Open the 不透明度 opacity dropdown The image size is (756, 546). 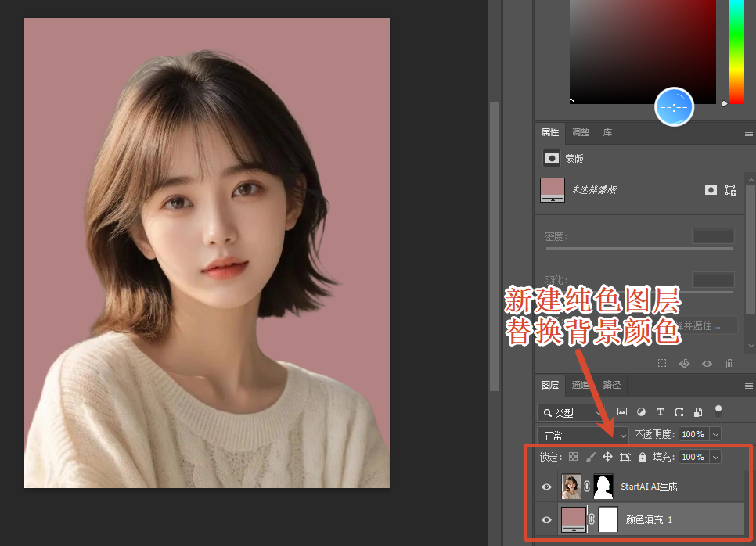point(715,434)
